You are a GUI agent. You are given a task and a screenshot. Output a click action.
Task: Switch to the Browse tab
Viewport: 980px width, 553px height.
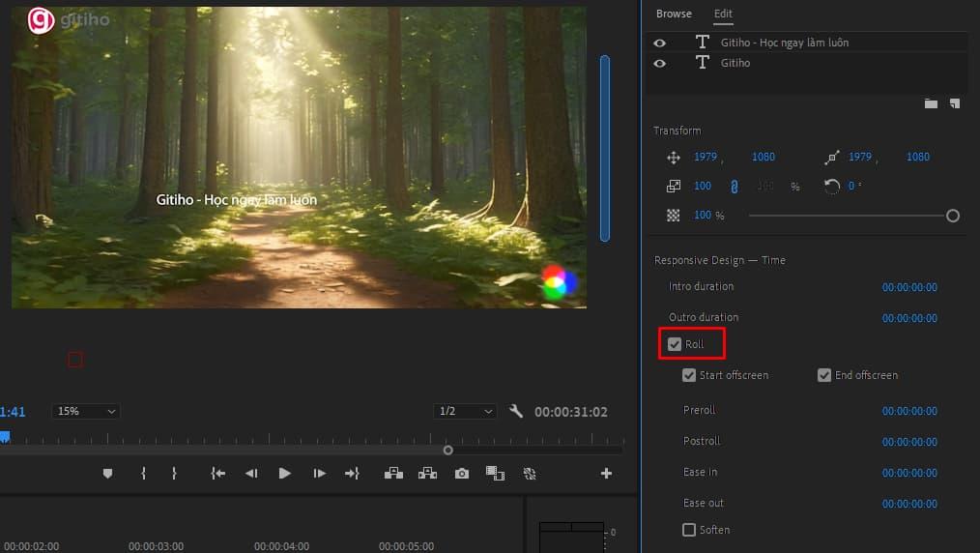point(674,14)
